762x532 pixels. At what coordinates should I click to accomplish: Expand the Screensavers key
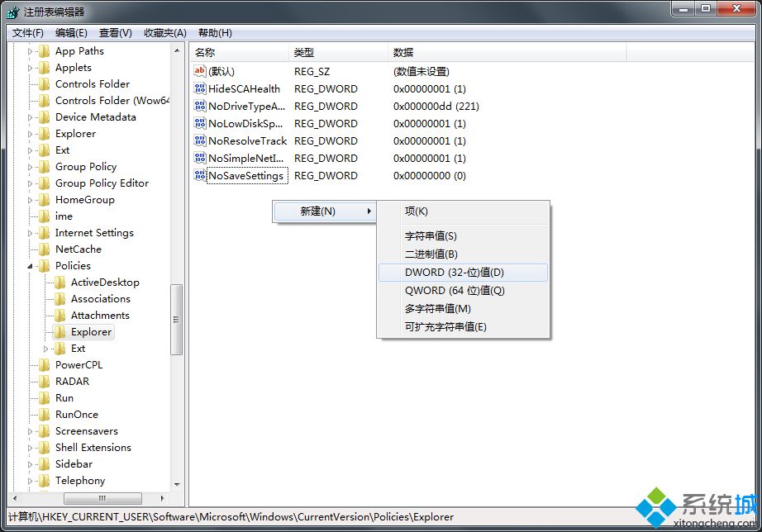click(x=30, y=431)
